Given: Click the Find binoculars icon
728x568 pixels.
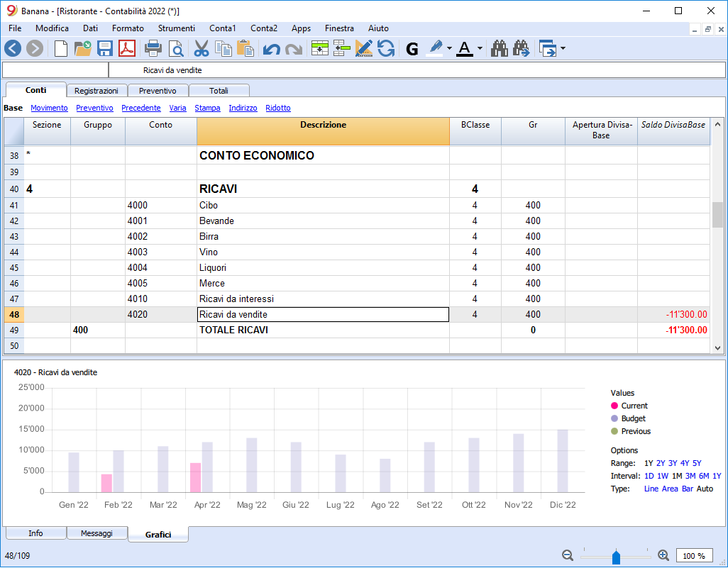Looking at the screenshot, I should (x=499, y=48).
